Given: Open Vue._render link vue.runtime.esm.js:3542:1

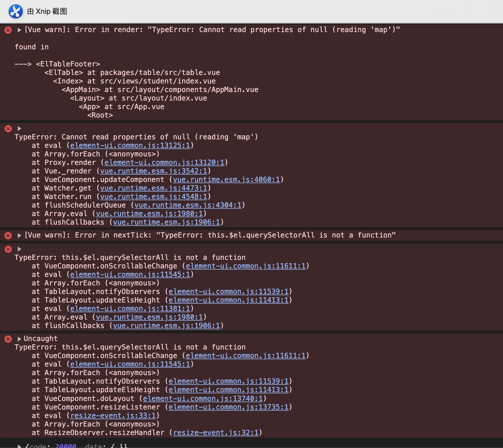Looking at the screenshot, I should (154, 171).
